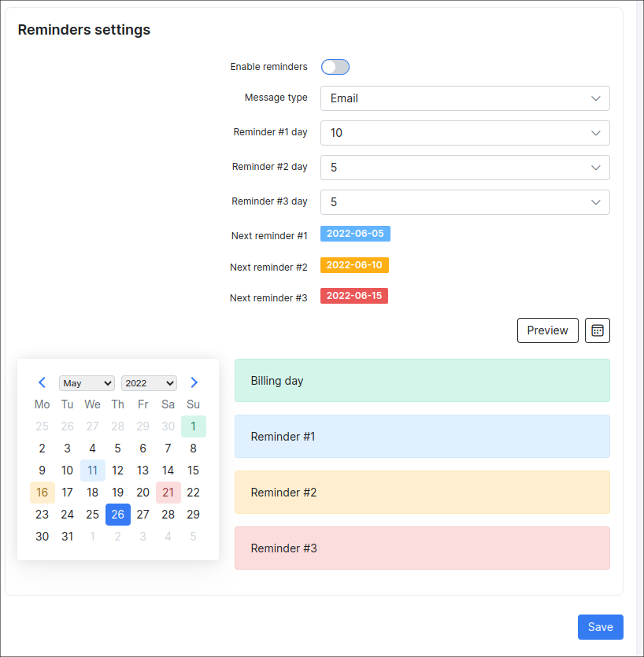This screenshot has height=657, width=644.
Task: Click the Reminder #2 legend panel
Action: [x=422, y=492]
